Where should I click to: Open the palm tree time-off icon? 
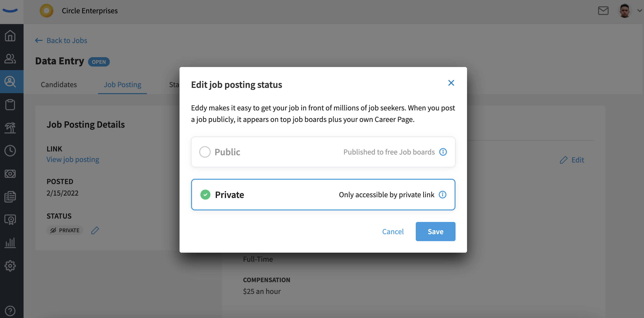pyautogui.click(x=10, y=128)
